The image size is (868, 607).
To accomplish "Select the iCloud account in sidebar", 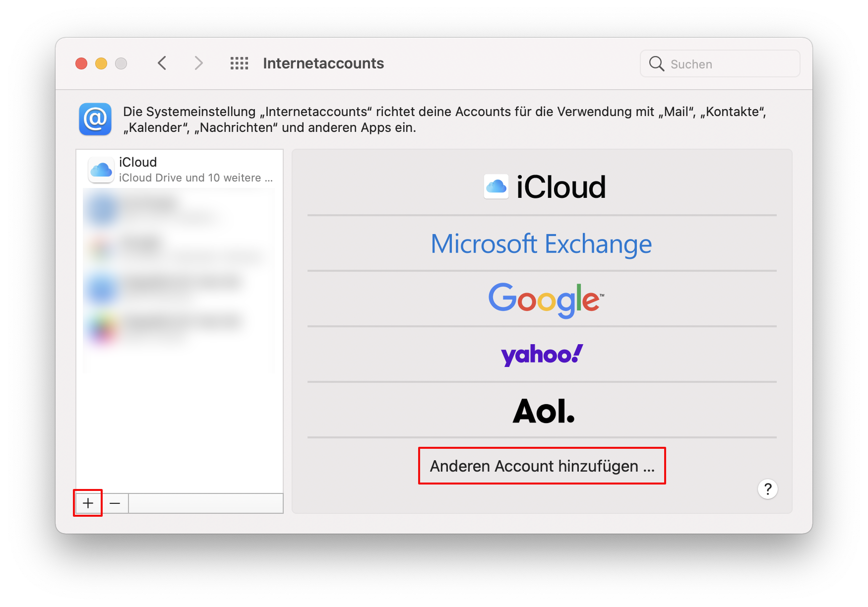I will 180,170.
